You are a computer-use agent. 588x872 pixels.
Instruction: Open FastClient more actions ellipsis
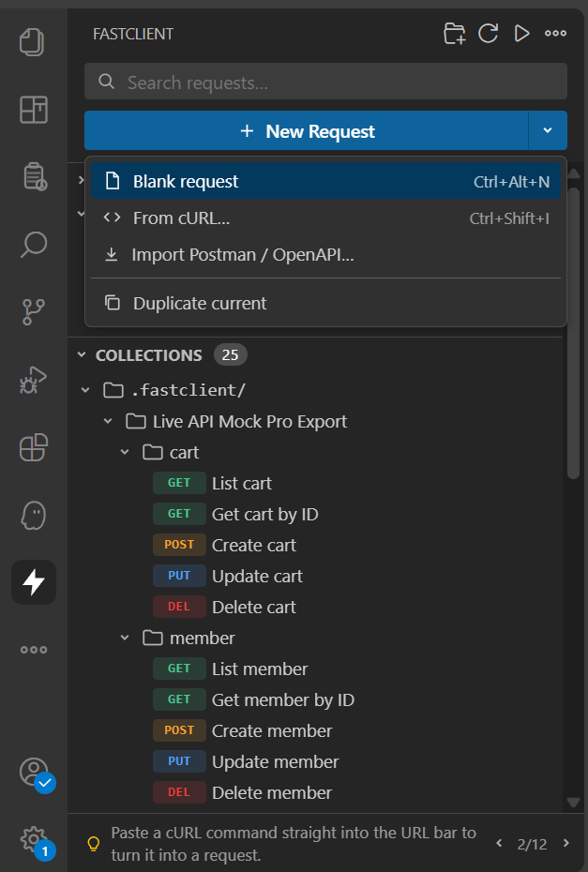555,34
